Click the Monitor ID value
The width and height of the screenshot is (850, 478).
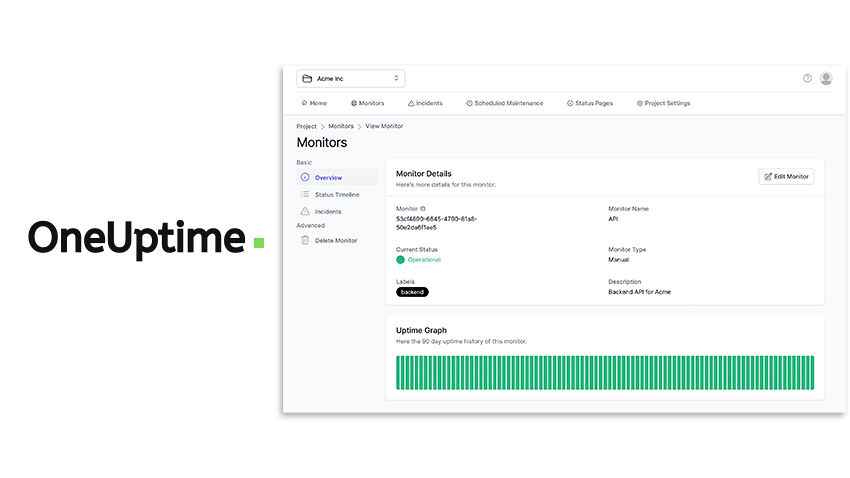pos(436,223)
